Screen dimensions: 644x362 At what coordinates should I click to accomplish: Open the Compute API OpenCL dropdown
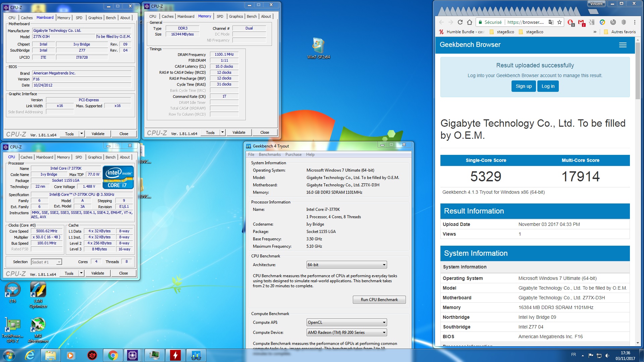pos(346,322)
